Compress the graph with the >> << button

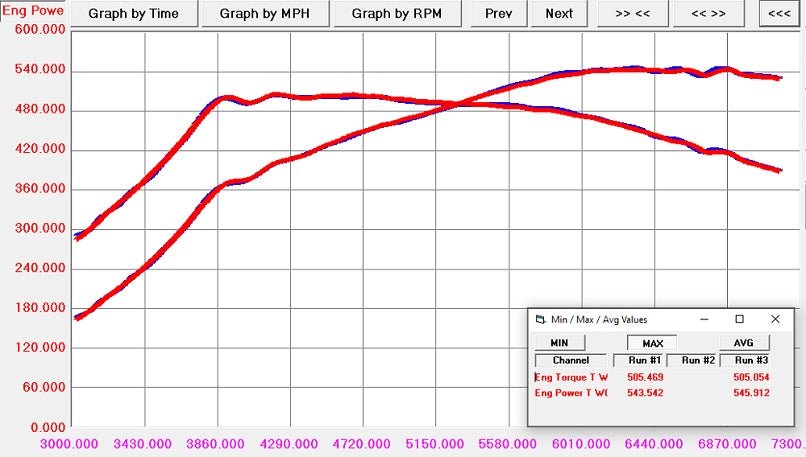pos(631,14)
